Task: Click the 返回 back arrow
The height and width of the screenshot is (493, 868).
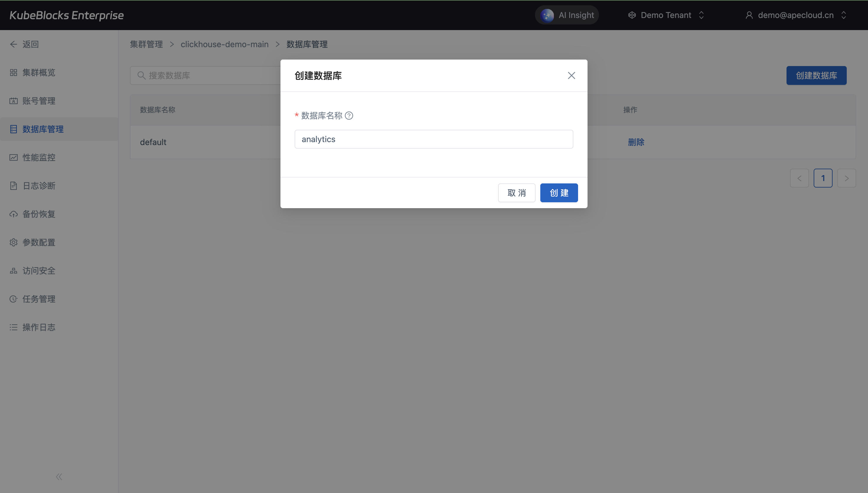Action: pos(14,44)
